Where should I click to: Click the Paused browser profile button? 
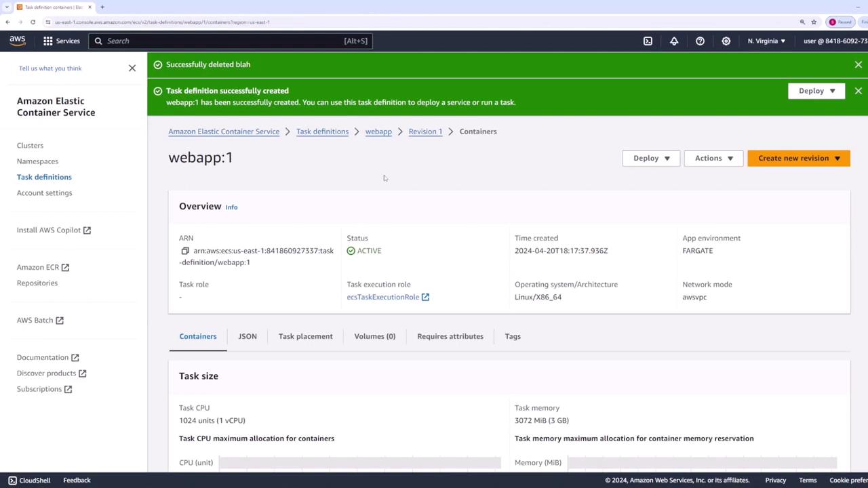coord(840,22)
